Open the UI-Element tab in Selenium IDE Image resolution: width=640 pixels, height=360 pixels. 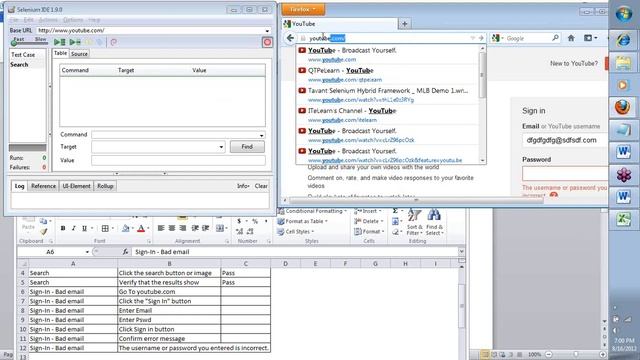(x=76, y=186)
